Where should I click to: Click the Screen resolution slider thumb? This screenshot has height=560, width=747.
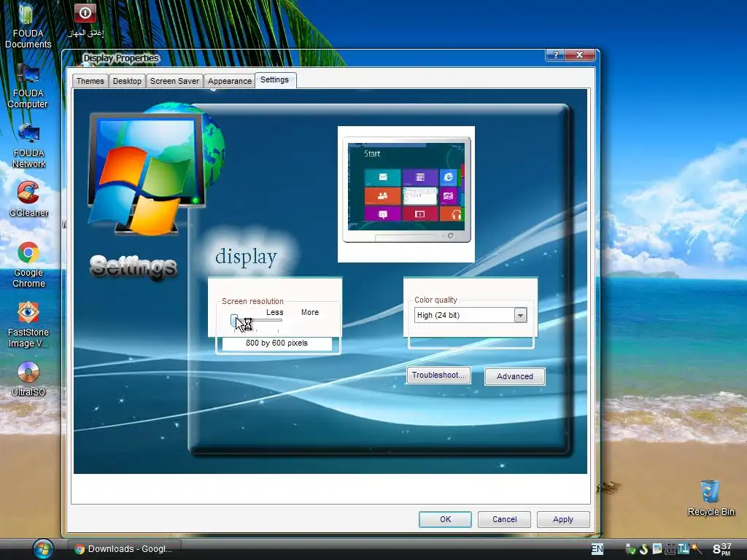tap(234, 321)
